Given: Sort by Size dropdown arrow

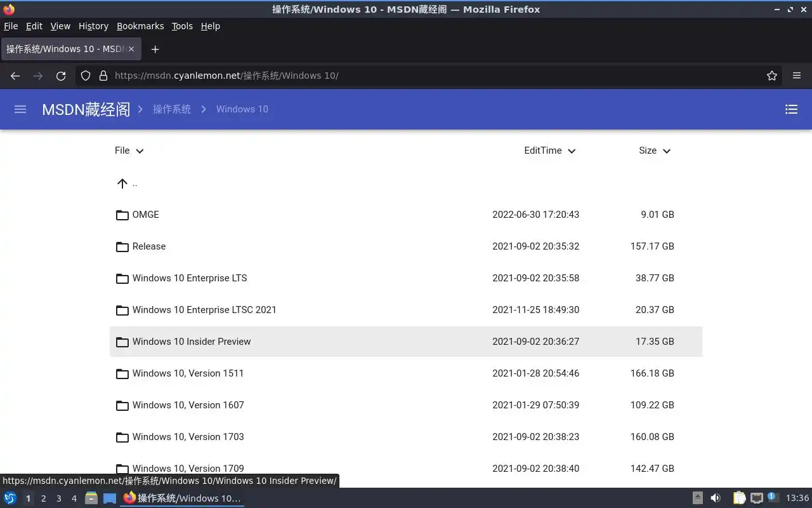Looking at the screenshot, I should pos(667,151).
